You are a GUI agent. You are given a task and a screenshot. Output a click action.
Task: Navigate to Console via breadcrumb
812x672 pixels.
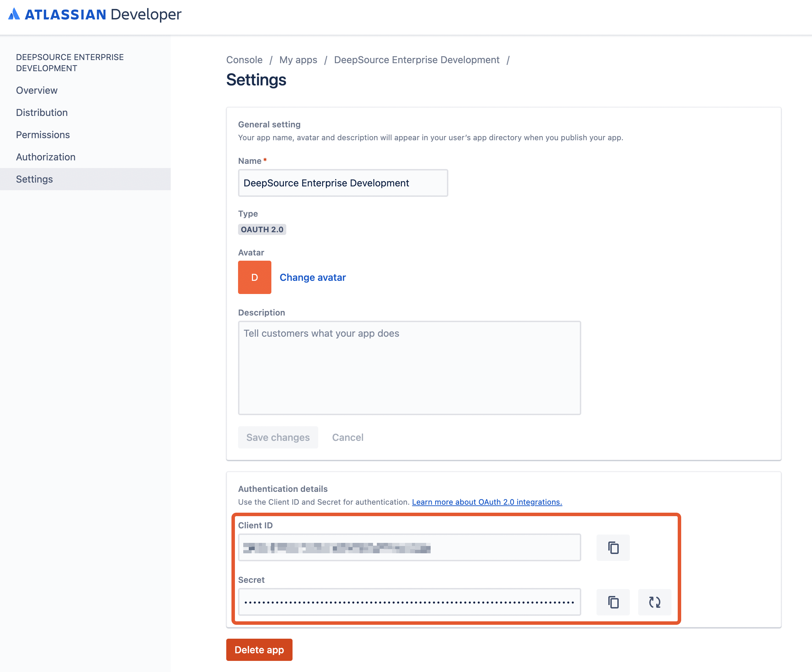tap(244, 60)
